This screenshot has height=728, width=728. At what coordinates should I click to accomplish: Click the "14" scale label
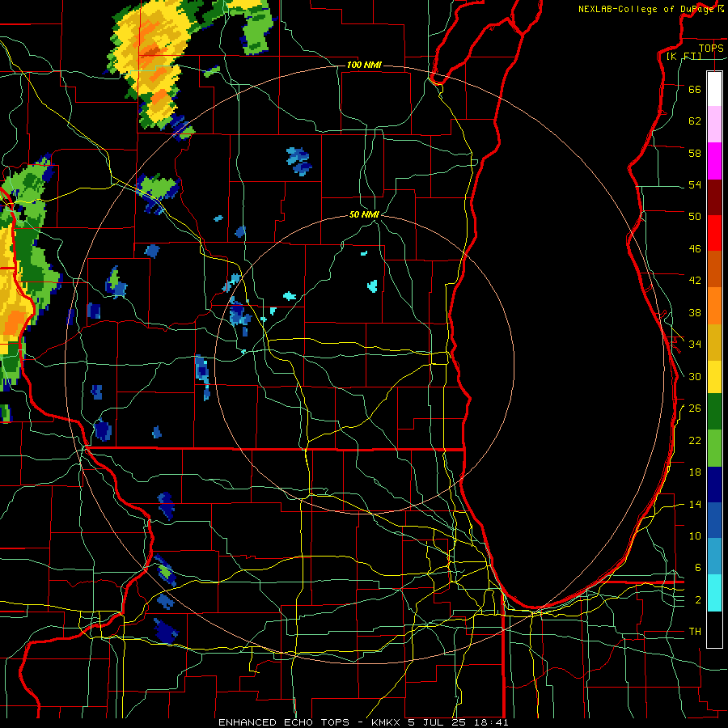click(695, 504)
